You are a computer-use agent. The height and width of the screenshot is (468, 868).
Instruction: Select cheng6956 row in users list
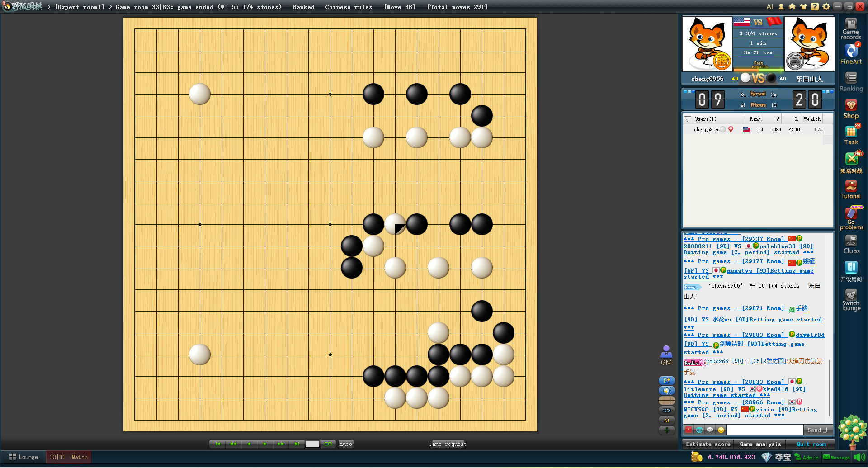758,129
